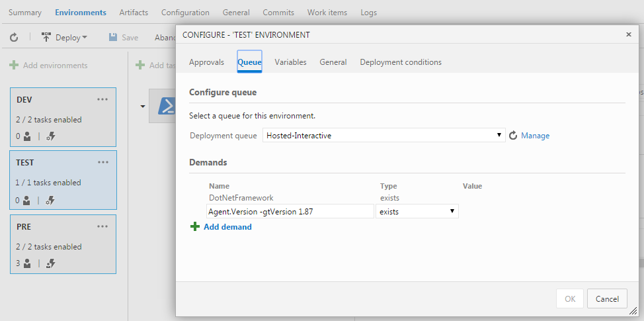The height and width of the screenshot is (321, 644).
Task: Open the Deployment conditions tab
Action: [x=401, y=62]
